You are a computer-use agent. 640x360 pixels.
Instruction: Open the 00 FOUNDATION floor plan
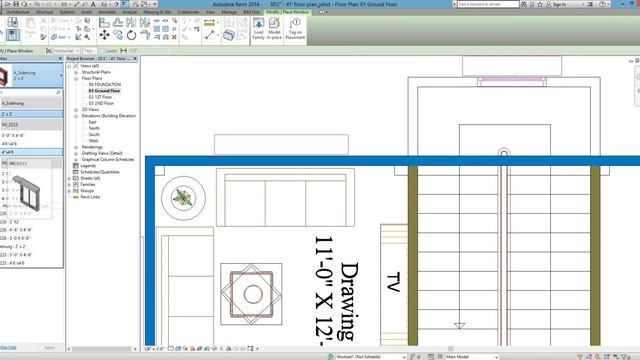(x=104, y=84)
